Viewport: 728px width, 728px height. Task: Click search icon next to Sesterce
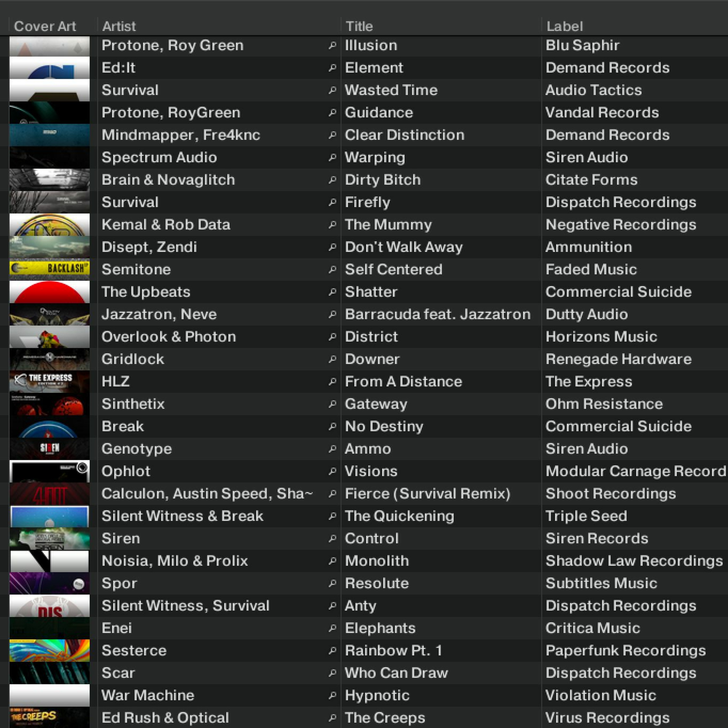[332, 650]
